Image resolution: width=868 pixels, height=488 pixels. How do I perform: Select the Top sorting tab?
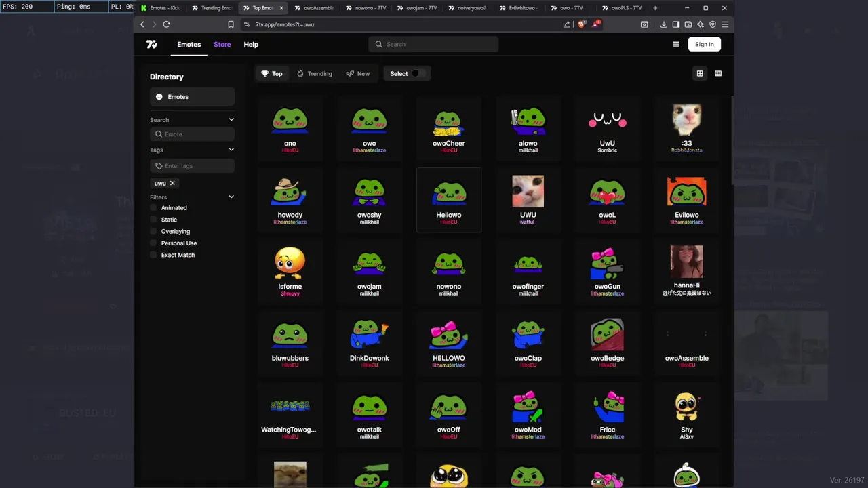point(272,73)
